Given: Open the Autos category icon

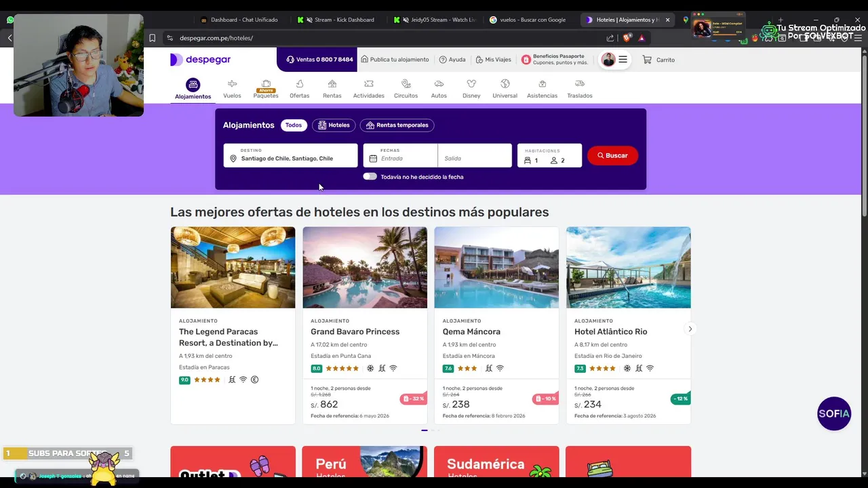Looking at the screenshot, I should [439, 84].
